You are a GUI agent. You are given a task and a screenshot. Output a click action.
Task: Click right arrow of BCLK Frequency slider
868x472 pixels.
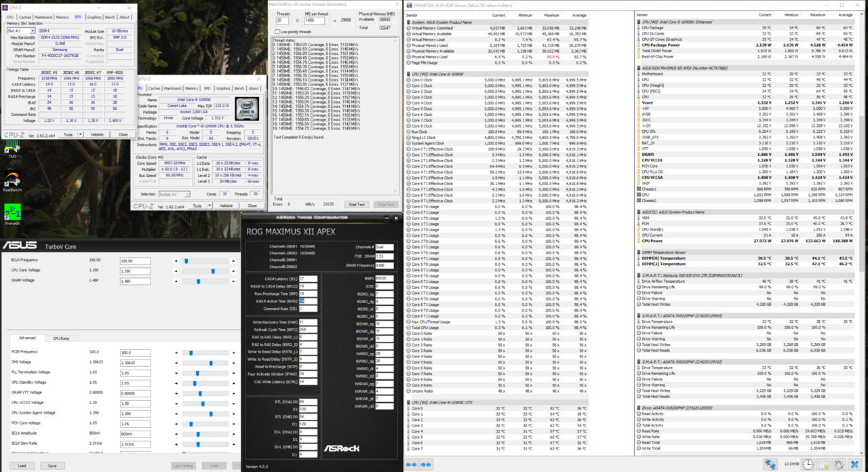(x=234, y=260)
